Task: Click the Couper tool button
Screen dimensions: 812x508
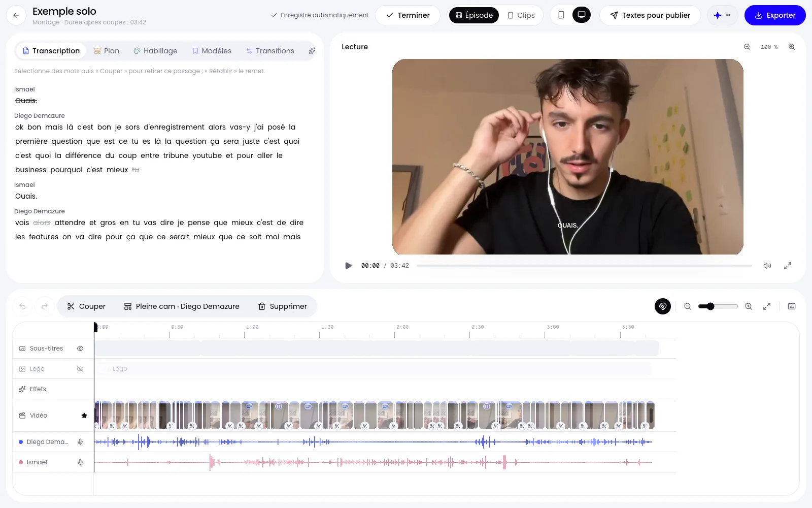Action: coord(86,306)
